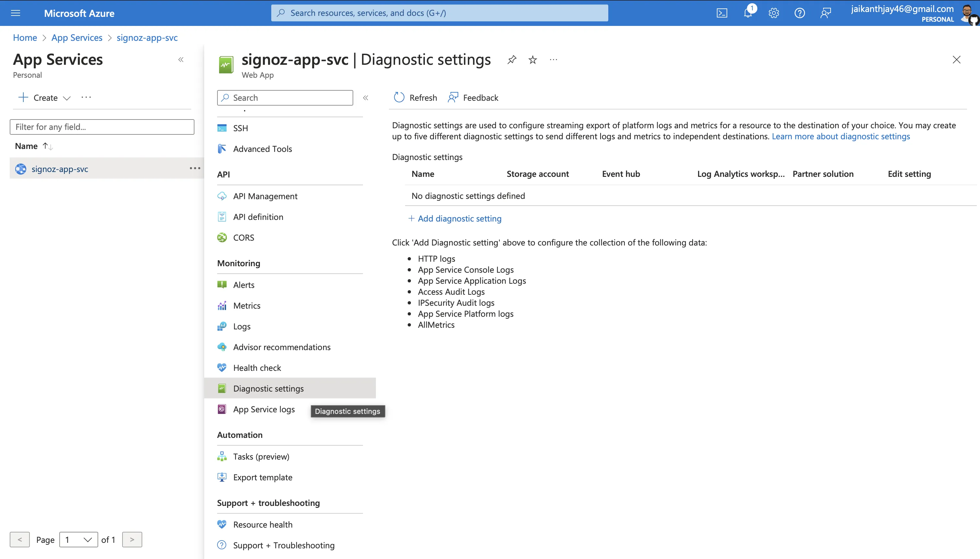The image size is (980, 559).
Task: Follow Learn more about diagnostic settings link
Action: (841, 136)
